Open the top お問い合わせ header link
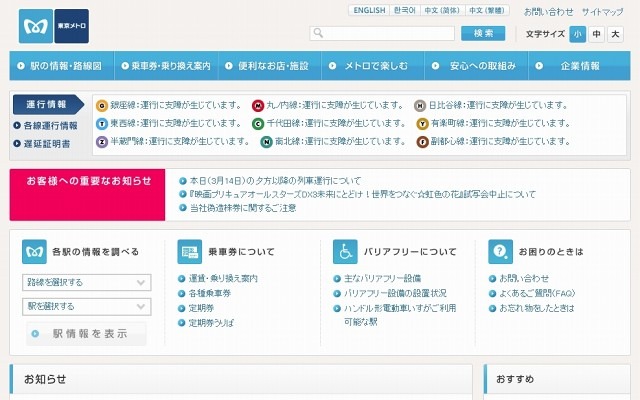Viewport: 640px width, 400px height. 549,12
